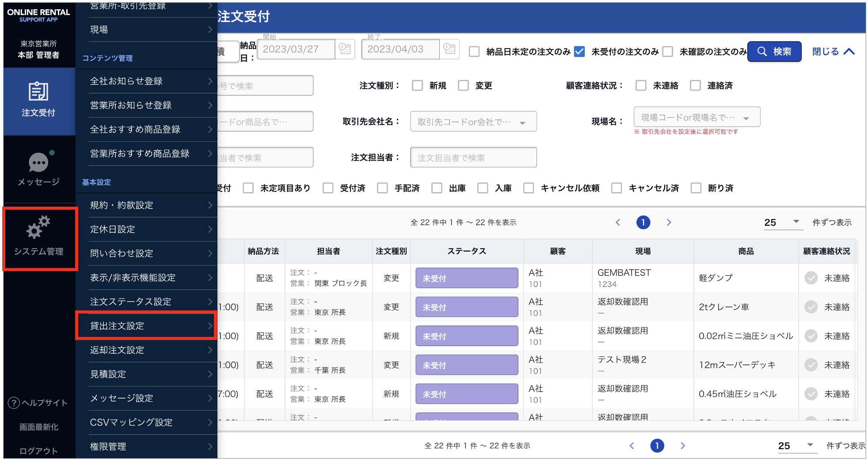Click the システム管理 gears icon
This screenshot has width=868, height=461.
tap(38, 228)
